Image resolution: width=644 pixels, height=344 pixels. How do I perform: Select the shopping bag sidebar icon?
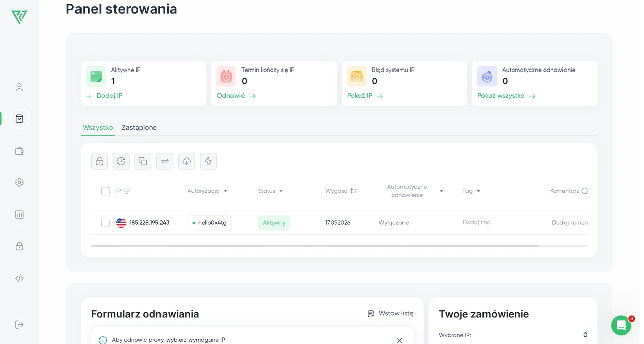click(x=19, y=119)
